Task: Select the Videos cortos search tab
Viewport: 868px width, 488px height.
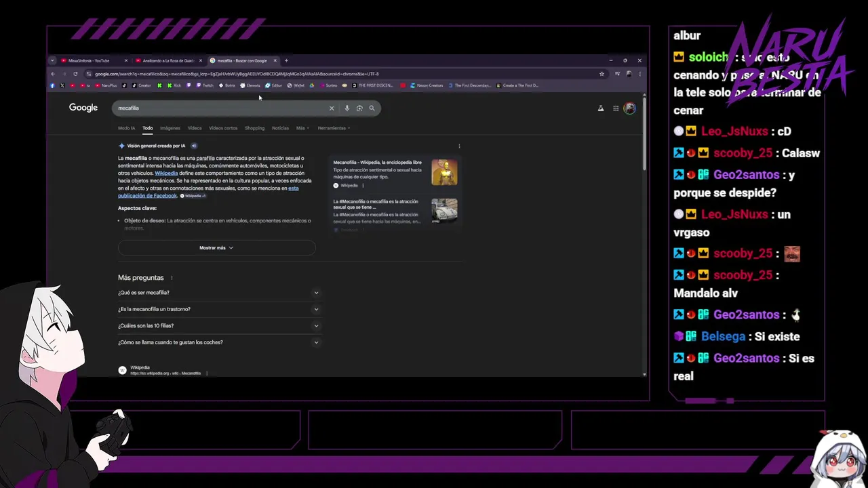Action: (x=223, y=128)
